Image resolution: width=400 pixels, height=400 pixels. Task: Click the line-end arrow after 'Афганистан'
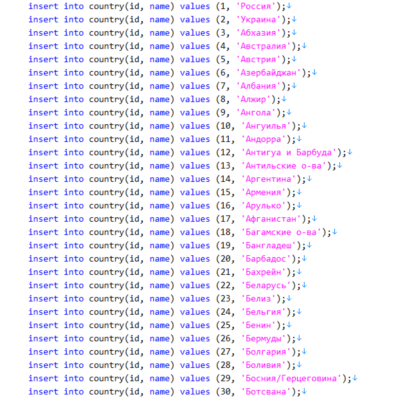coord(314,219)
